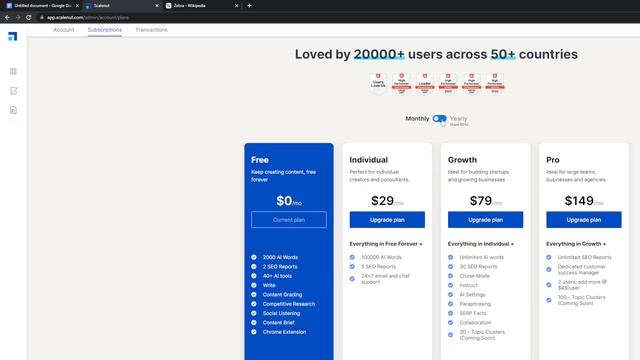Click the checkmark beside Paraphrasing

tap(451, 304)
